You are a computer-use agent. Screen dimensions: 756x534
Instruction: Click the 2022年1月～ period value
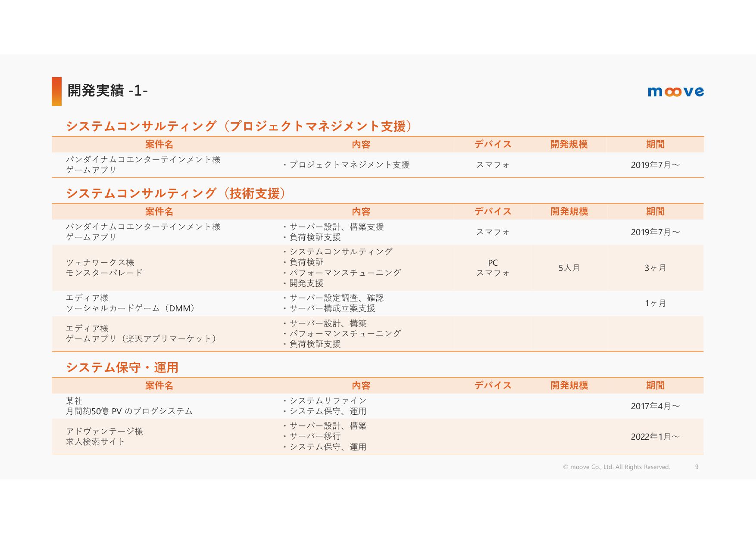point(655,437)
